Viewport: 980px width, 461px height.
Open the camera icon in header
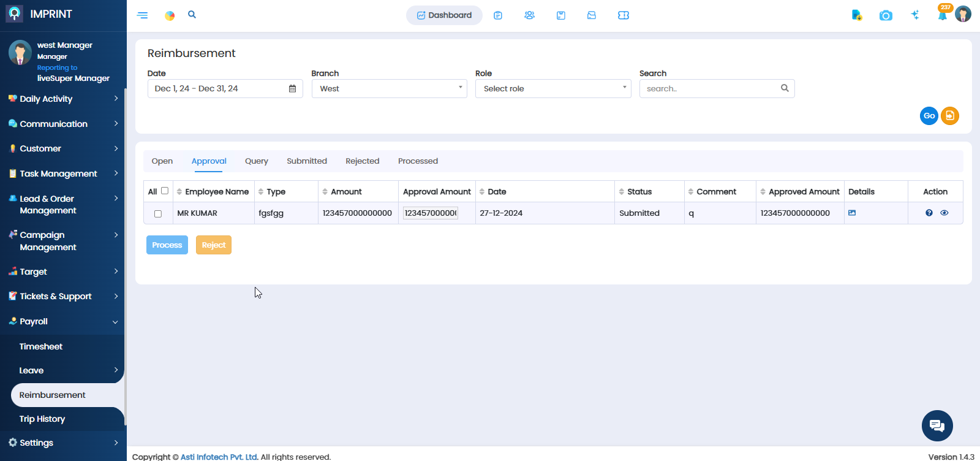point(886,15)
